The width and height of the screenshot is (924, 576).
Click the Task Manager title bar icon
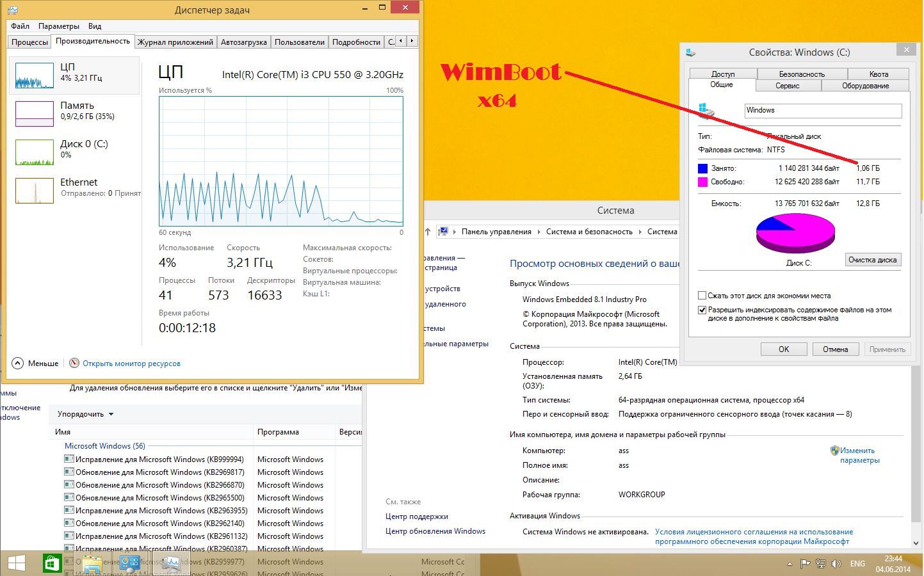pos(13,10)
